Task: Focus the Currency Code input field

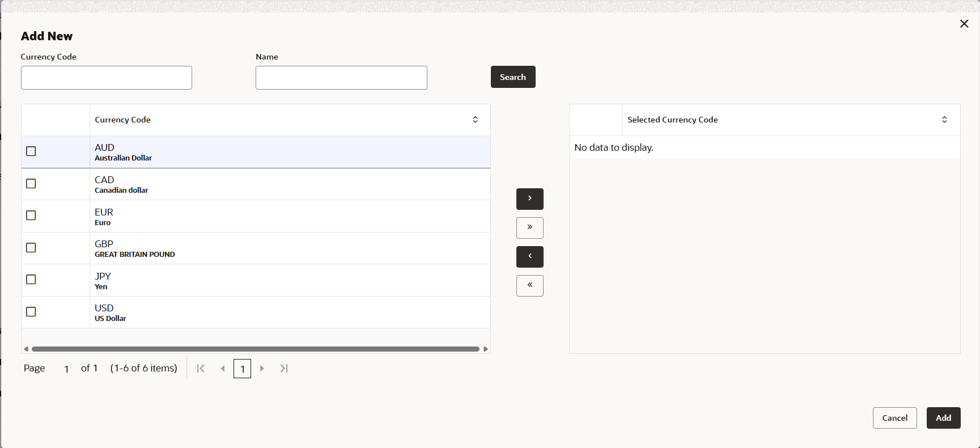Action: (107, 78)
